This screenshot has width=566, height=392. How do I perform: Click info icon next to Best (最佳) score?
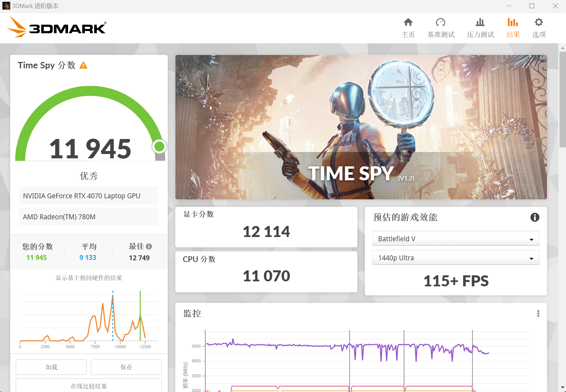coord(149,247)
